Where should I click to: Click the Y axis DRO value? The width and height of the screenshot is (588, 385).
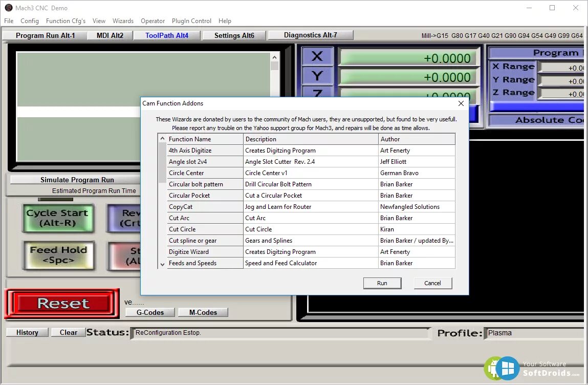tap(408, 77)
